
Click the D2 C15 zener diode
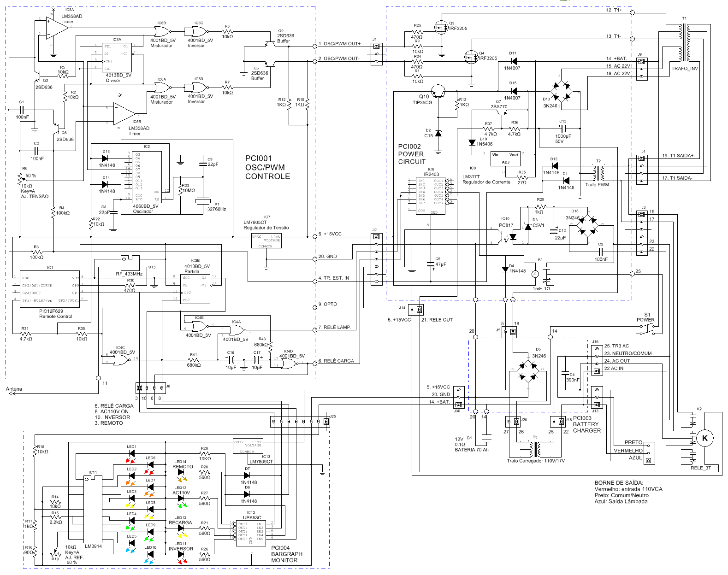click(438, 133)
